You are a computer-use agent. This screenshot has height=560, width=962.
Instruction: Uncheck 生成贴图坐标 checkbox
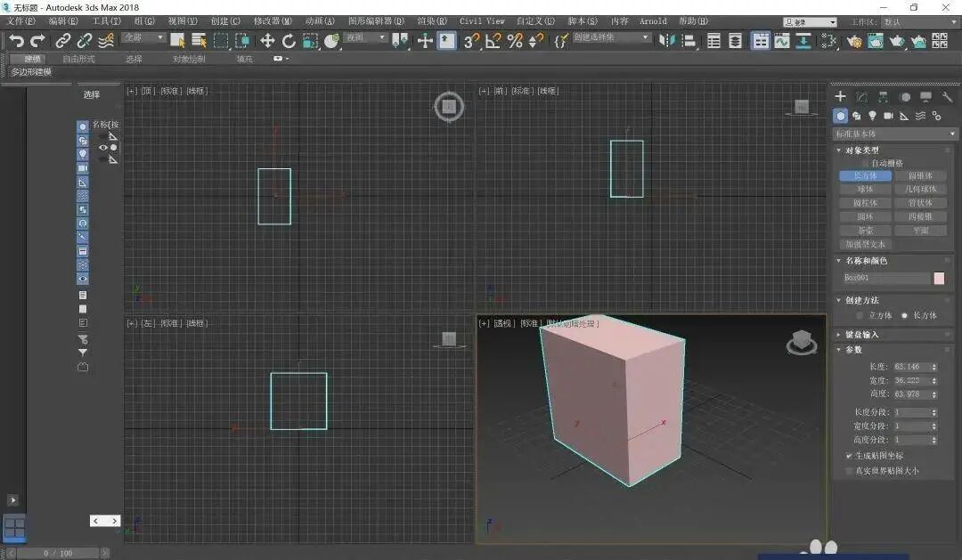[x=849, y=456]
